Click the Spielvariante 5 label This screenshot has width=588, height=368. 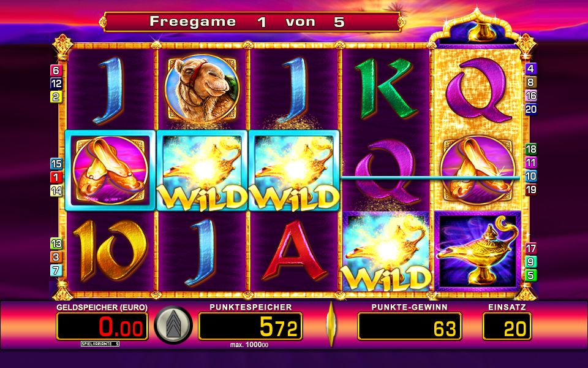100,343
